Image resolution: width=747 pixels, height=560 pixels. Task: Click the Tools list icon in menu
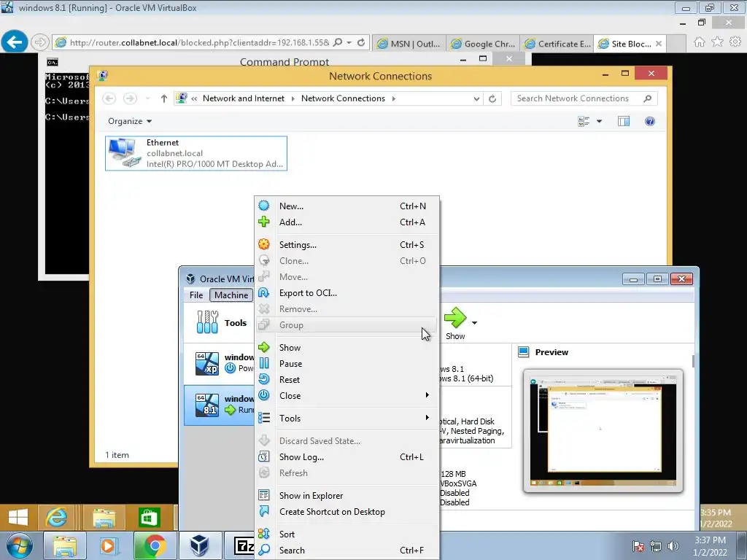(264, 418)
